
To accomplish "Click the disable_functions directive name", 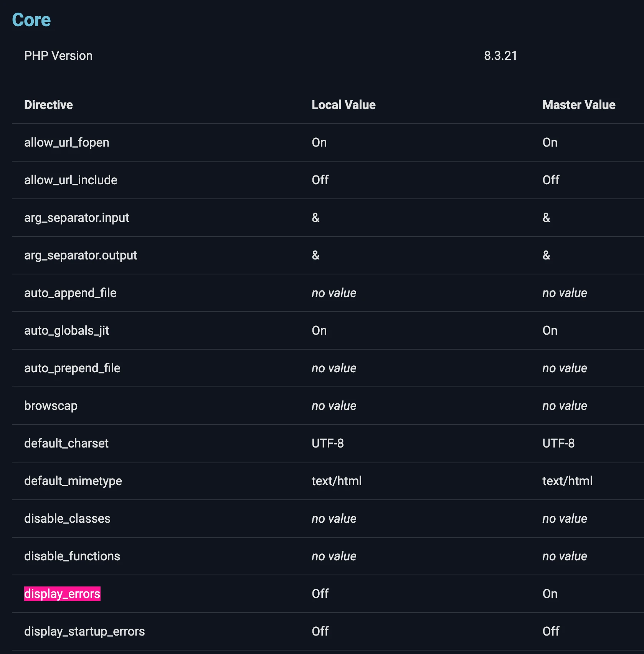I will [72, 556].
